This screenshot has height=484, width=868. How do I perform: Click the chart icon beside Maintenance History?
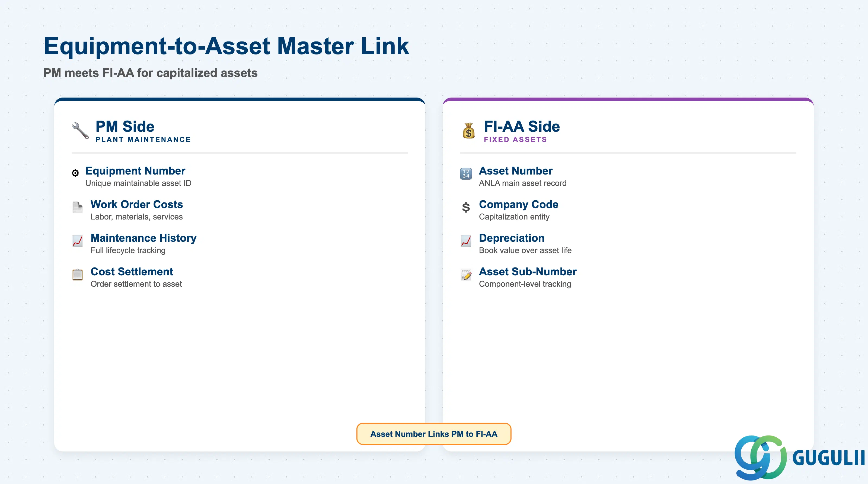[78, 241]
